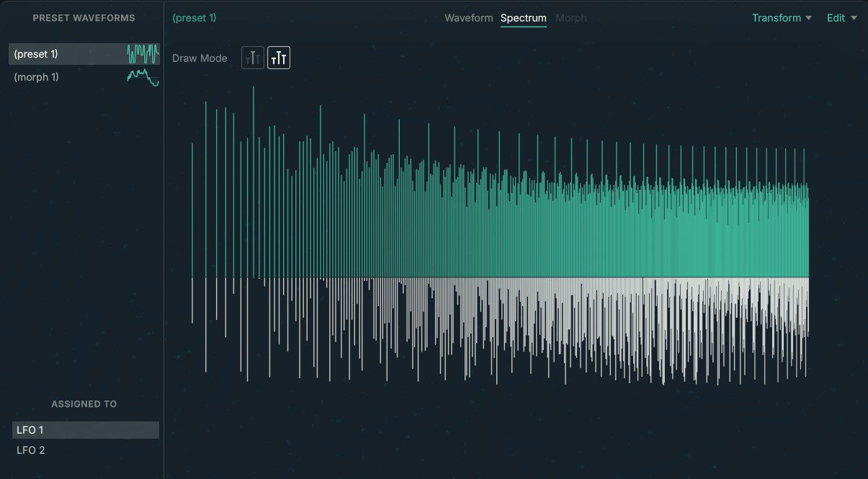Select the dimmed single-harmonic Draw Mode icon
868x479 pixels.
click(x=253, y=58)
